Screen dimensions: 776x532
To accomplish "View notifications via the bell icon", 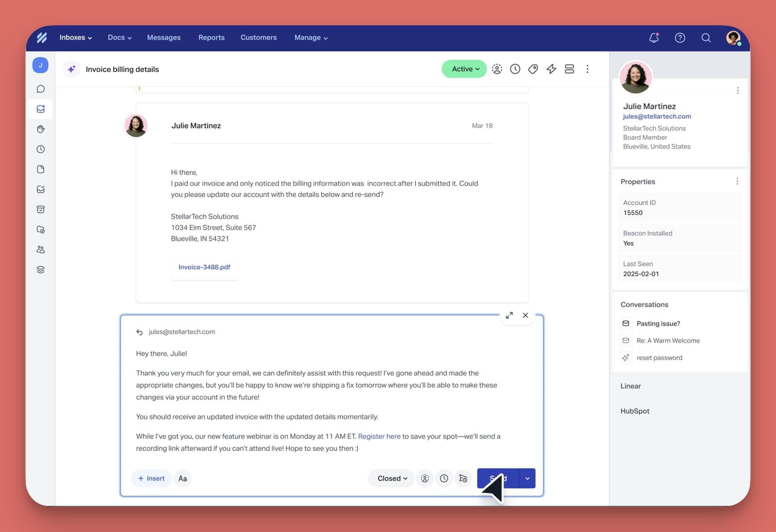I will pyautogui.click(x=654, y=38).
